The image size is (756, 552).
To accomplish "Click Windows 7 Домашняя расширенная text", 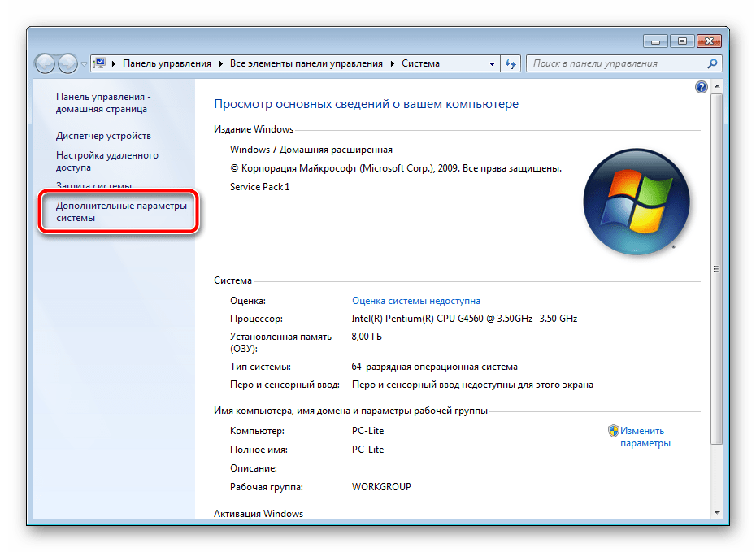I will [x=311, y=150].
